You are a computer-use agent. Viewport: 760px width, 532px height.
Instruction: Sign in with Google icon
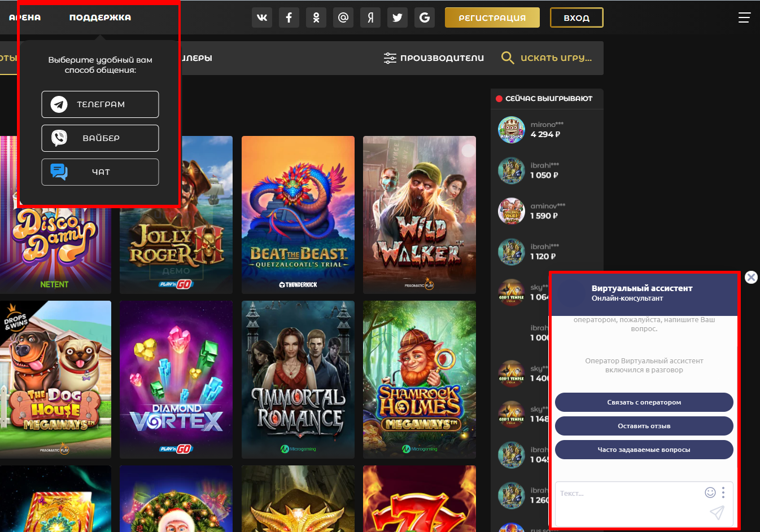(x=425, y=17)
